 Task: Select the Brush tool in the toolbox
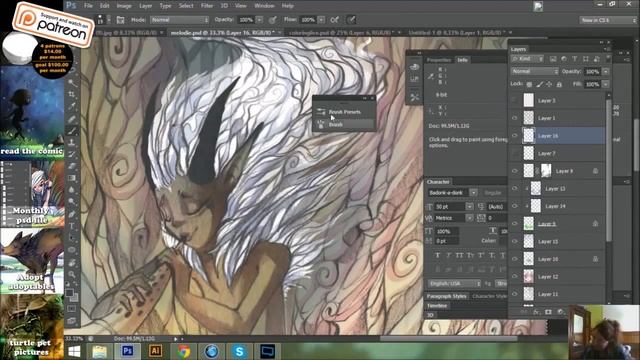72,131
